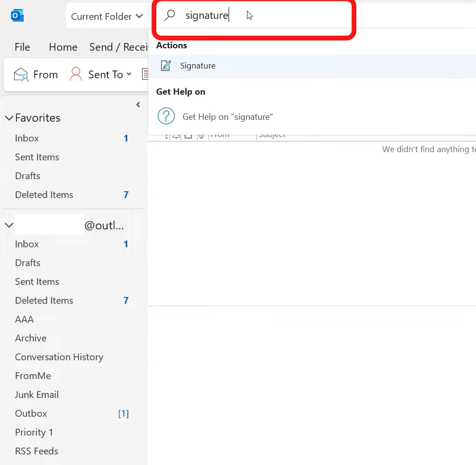Click the Sent To person icon
Screen dimensions: 476x465
pos(76,74)
